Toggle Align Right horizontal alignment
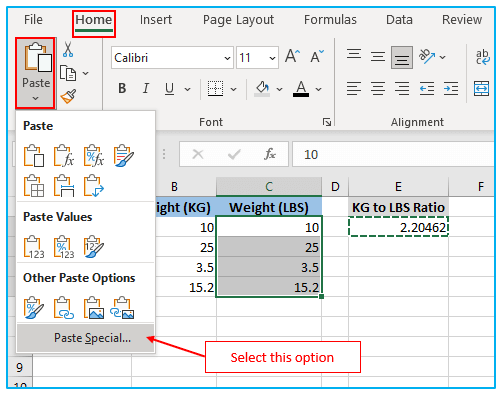502x396 pixels. point(402,89)
